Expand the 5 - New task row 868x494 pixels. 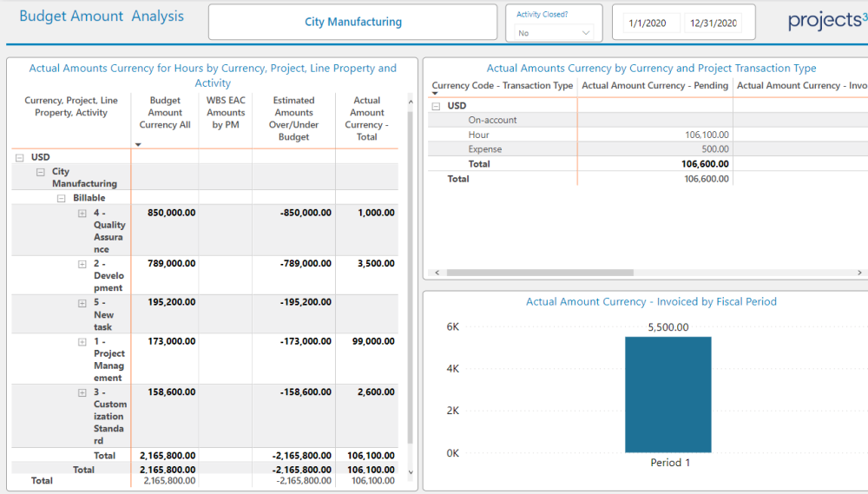pyautogui.click(x=82, y=303)
